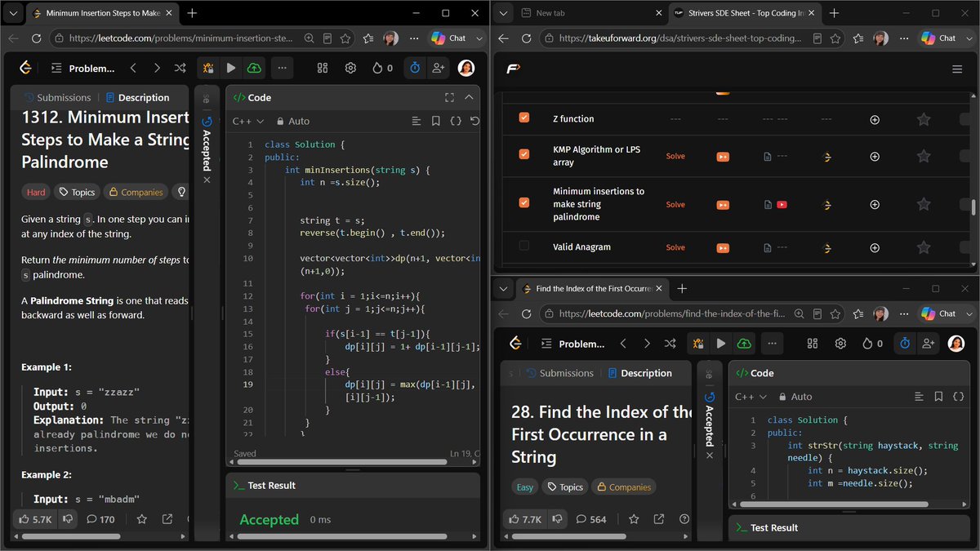Open C++ language dropdown in bottom-right editor
This screenshot has height=551, width=980.
[751, 397]
